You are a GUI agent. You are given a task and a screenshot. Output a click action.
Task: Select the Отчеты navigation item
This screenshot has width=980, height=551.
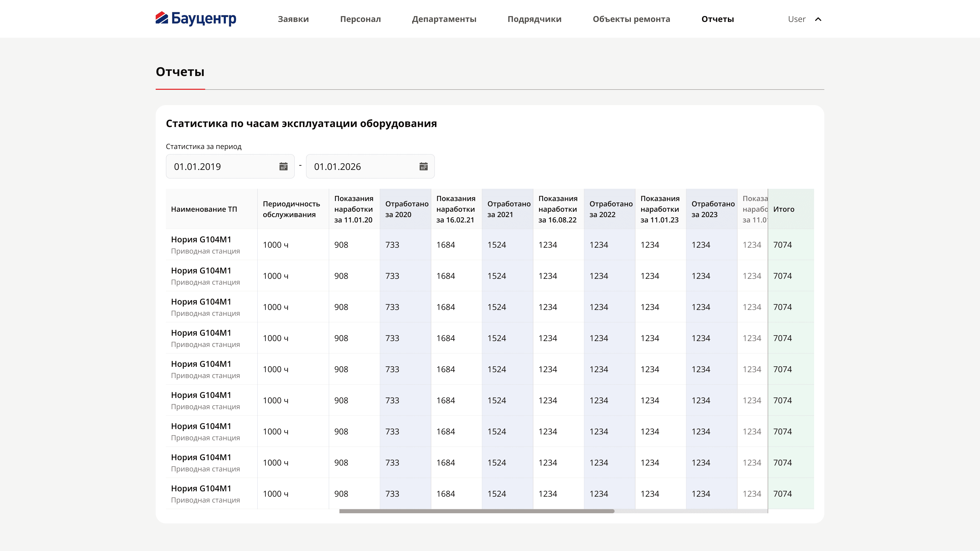(x=717, y=19)
